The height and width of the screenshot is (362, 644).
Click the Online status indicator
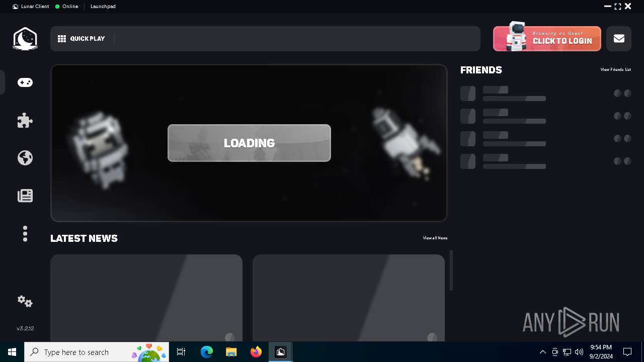coord(66,7)
